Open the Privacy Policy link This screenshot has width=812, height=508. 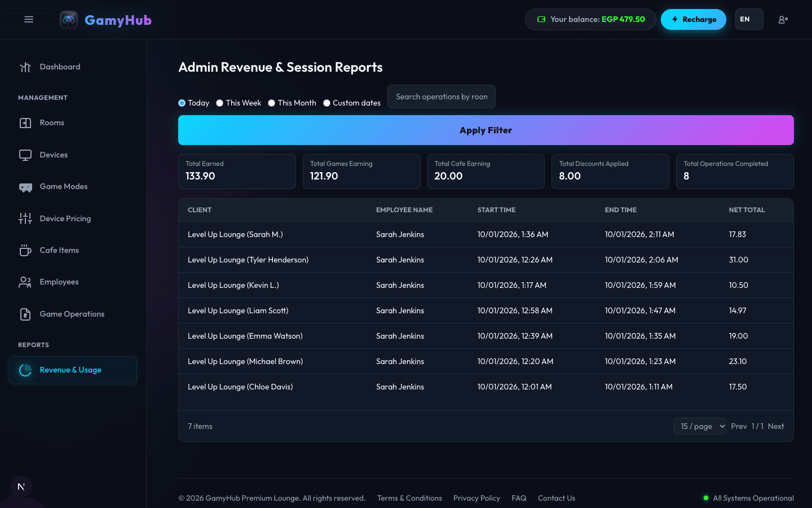[476, 498]
